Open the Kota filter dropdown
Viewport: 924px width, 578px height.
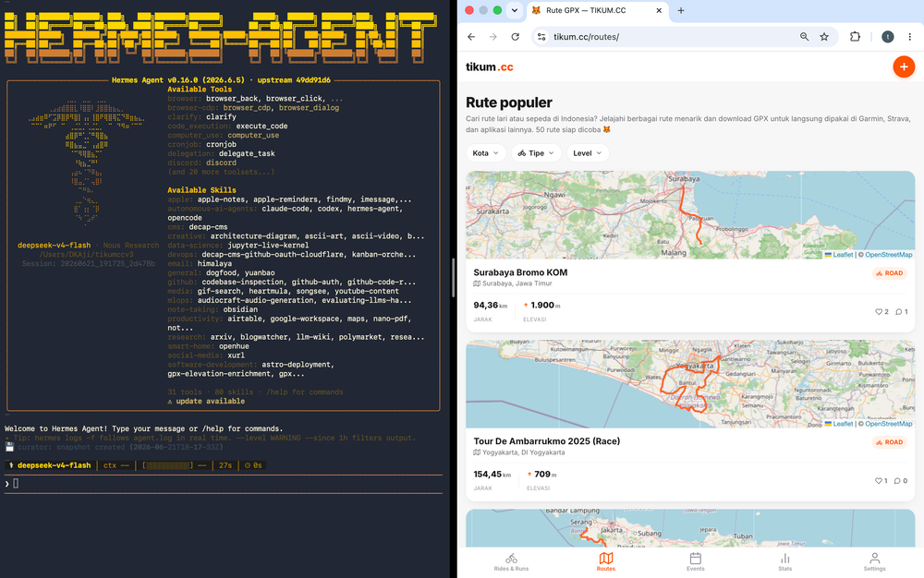486,153
